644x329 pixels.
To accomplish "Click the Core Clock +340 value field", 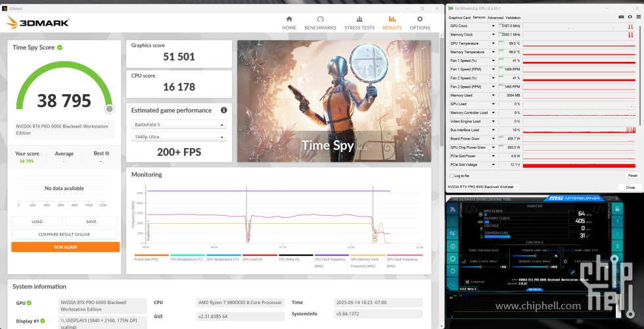I will (x=502, y=267).
